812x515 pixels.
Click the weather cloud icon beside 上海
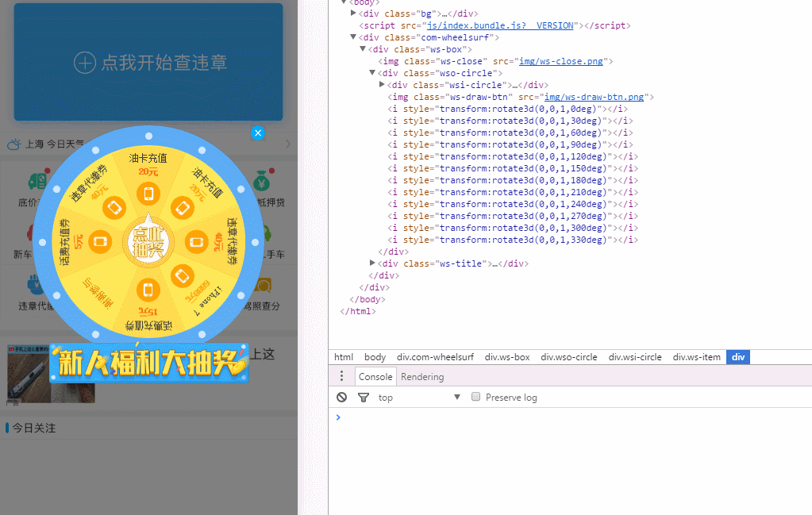coord(14,144)
